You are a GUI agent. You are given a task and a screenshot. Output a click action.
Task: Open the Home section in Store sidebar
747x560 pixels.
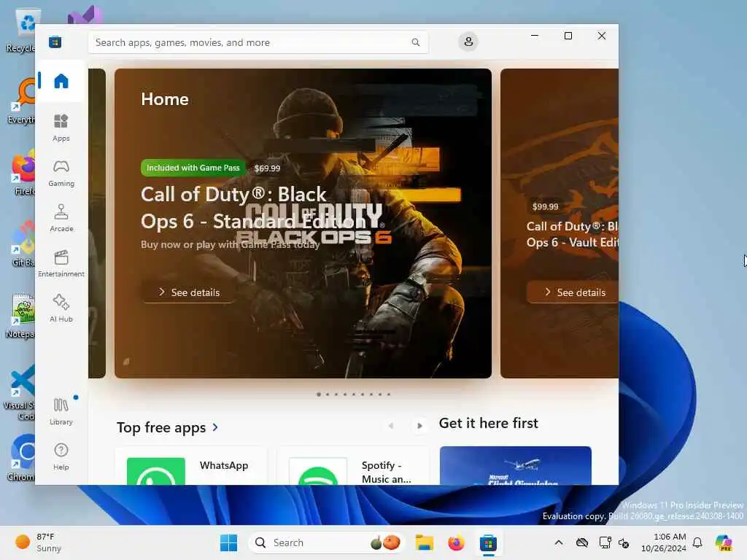coord(61,81)
